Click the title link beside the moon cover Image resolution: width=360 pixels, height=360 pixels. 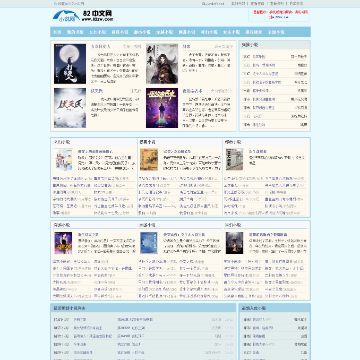coord(101,46)
